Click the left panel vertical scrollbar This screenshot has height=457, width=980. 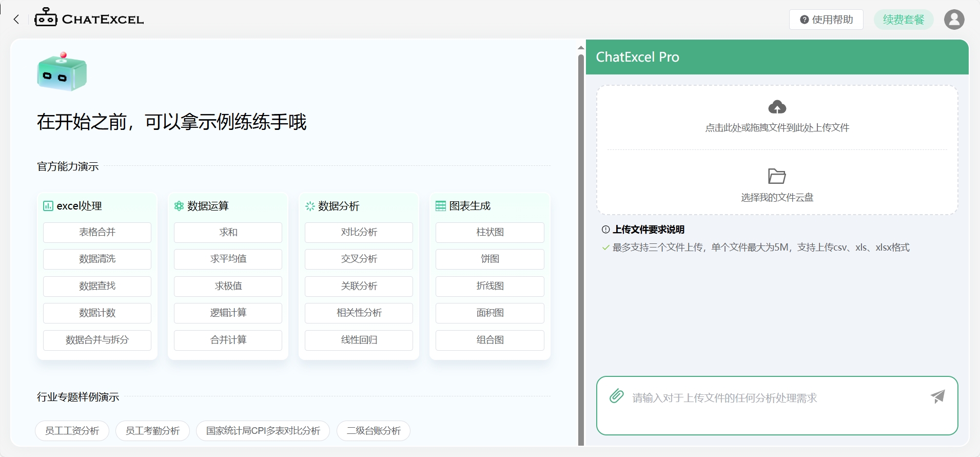pyautogui.click(x=581, y=249)
